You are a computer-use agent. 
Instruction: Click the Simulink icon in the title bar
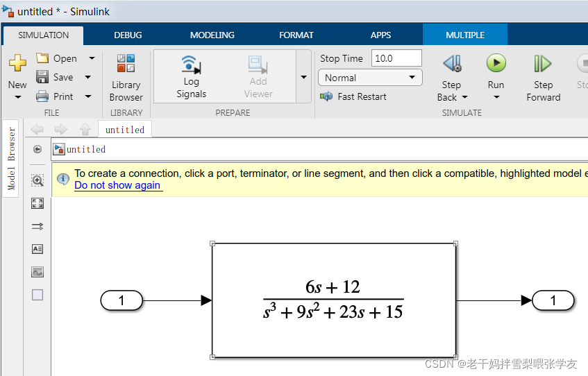[x=8, y=11]
